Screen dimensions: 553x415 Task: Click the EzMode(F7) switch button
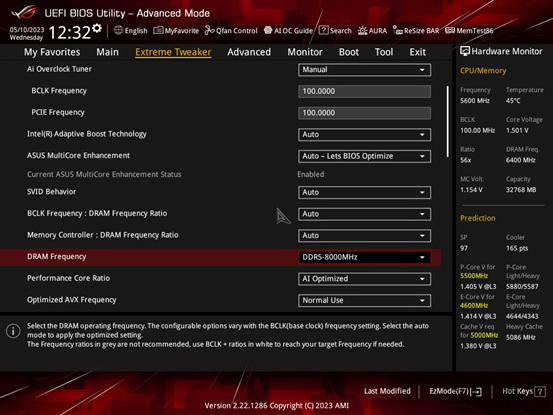point(455,391)
